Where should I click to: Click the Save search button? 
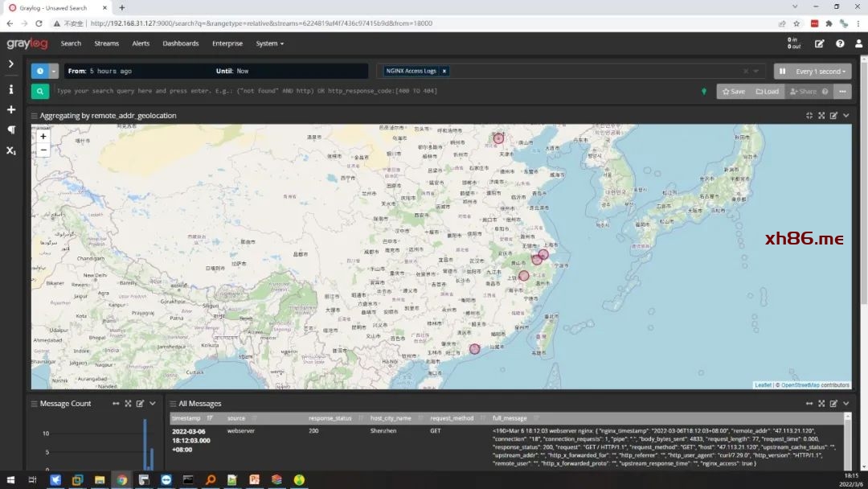pyautogui.click(x=733, y=91)
